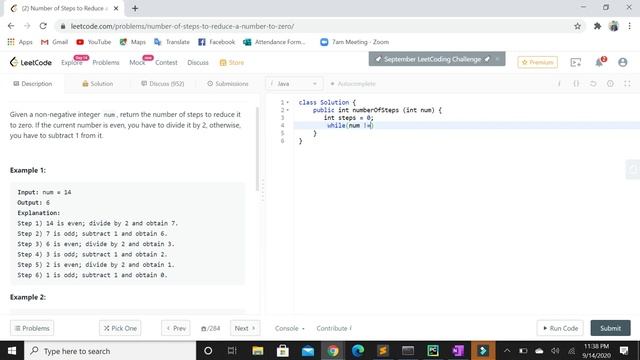Viewport: 640px width, 360px height.
Task: Open the YouTube bookmark
Action: click(x=93, y=42)
